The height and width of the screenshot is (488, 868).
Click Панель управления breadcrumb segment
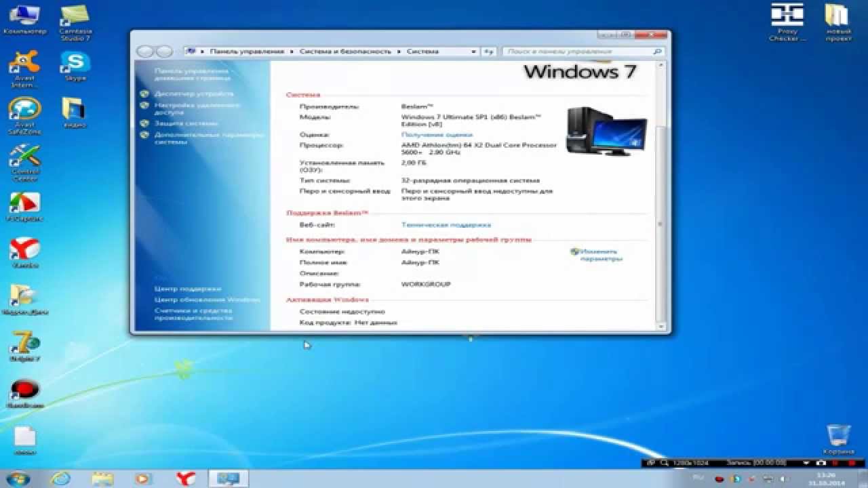tap(247, 52)
